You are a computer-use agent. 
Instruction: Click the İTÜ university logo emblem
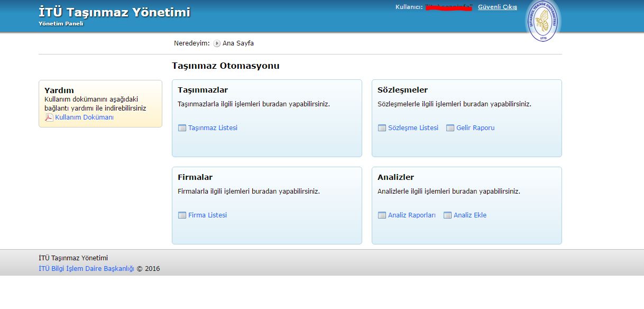543,21
